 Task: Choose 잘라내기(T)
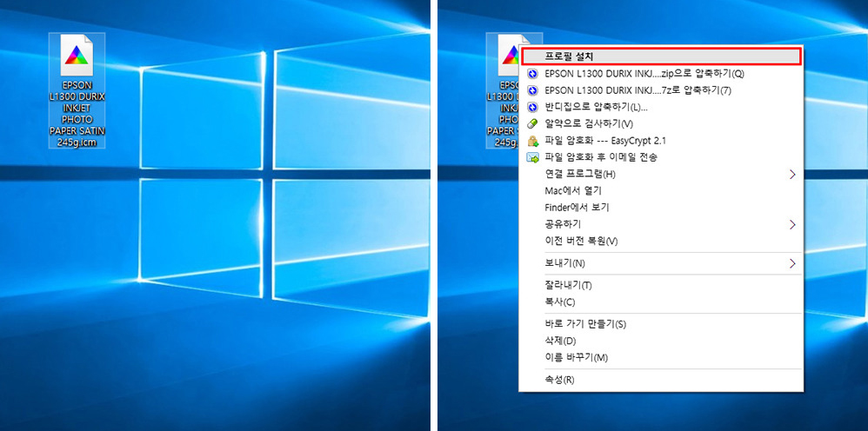pyautogui.click(x=660, y=286)
